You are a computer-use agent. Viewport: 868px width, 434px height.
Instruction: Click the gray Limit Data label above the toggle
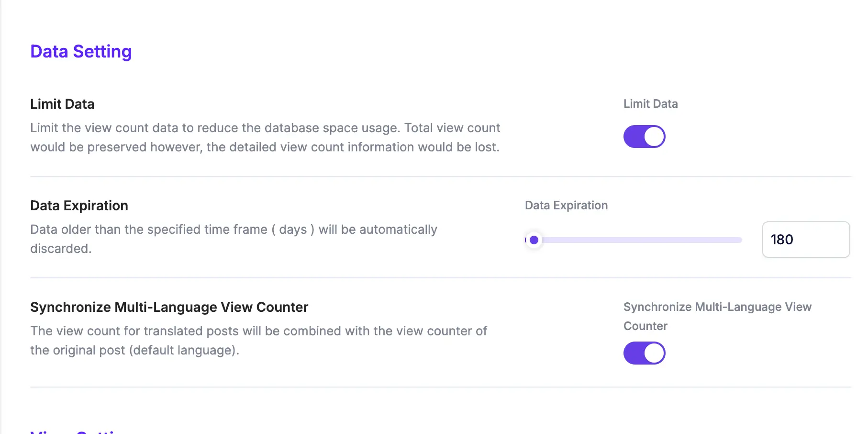coord(650,104)
